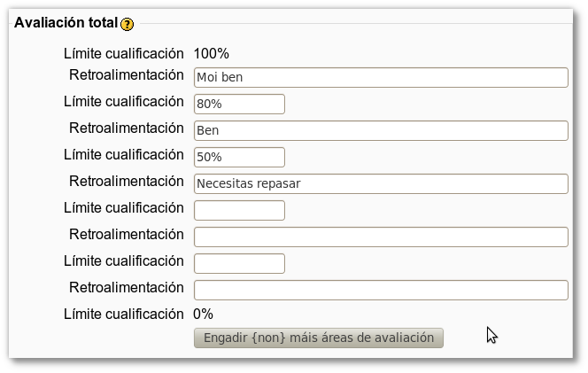The image size is (588, 373).
Task: Focus the grade boundary field showing 80%
Action: tap(239, 104)
